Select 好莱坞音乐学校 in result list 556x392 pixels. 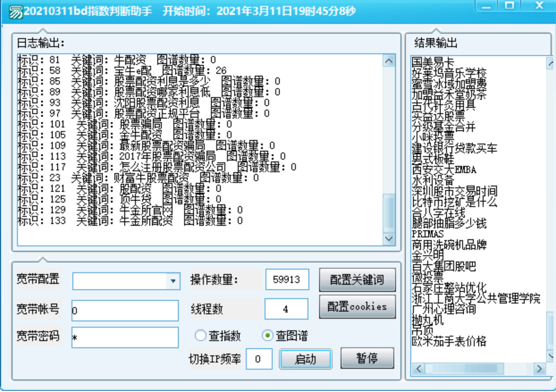[449, 73]
